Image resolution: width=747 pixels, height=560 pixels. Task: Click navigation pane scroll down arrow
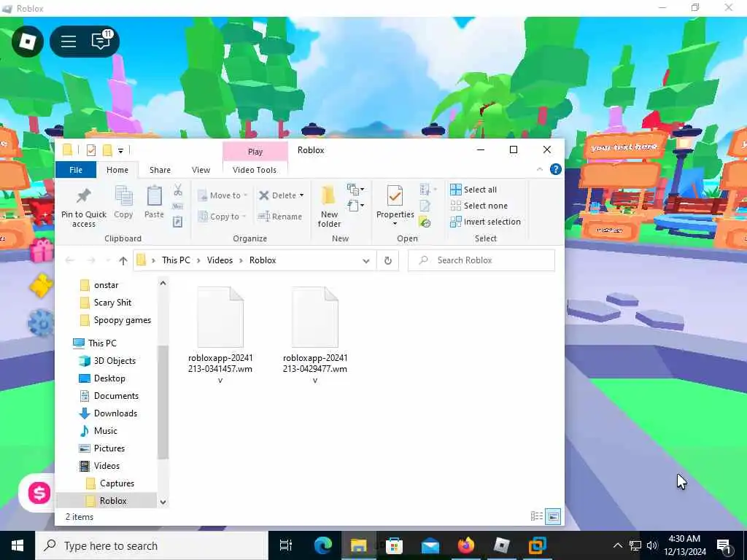(x=163, y=502)
